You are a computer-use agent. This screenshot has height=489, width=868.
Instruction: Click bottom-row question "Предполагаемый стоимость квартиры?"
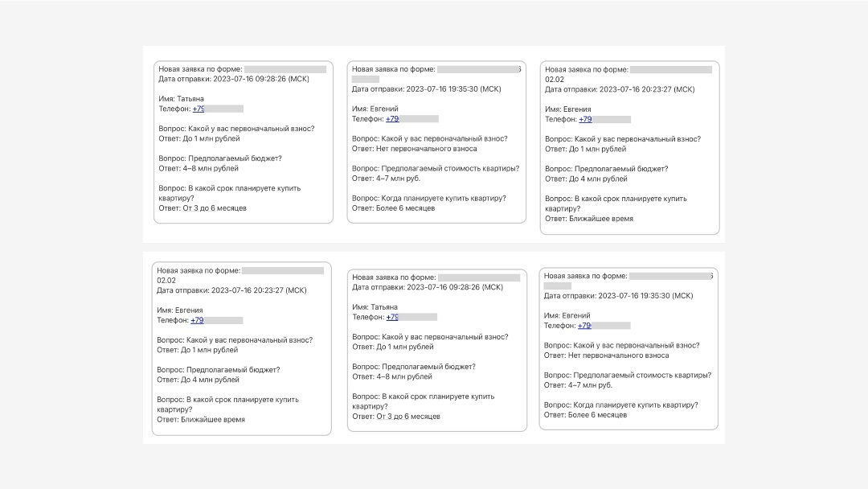(x=641, y=376)
